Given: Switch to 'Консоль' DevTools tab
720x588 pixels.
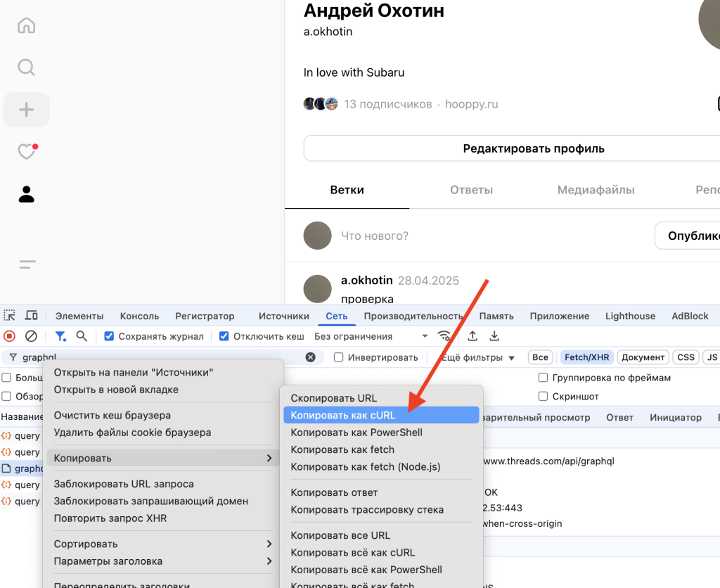Looking at the screenshot, I should 139,316.
